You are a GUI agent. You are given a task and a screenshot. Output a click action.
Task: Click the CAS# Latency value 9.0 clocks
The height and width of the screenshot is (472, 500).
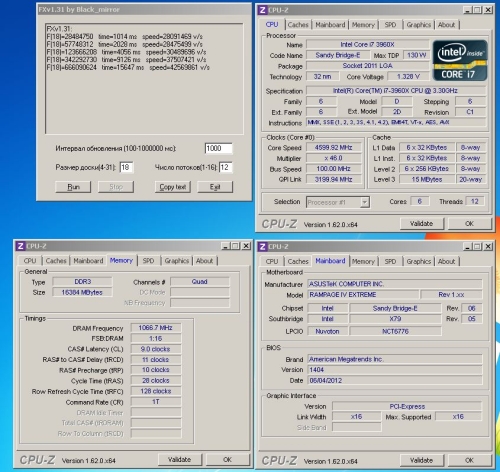coord(156,349)
